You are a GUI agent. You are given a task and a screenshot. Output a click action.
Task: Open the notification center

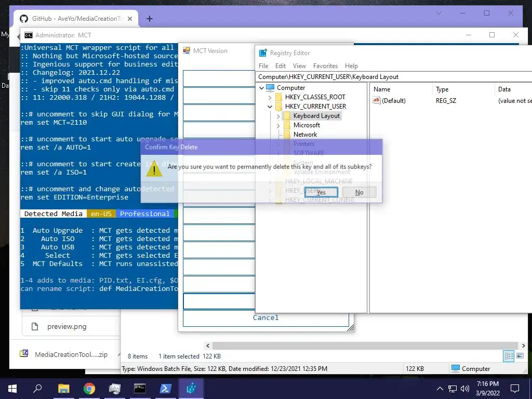click(515, 389)
